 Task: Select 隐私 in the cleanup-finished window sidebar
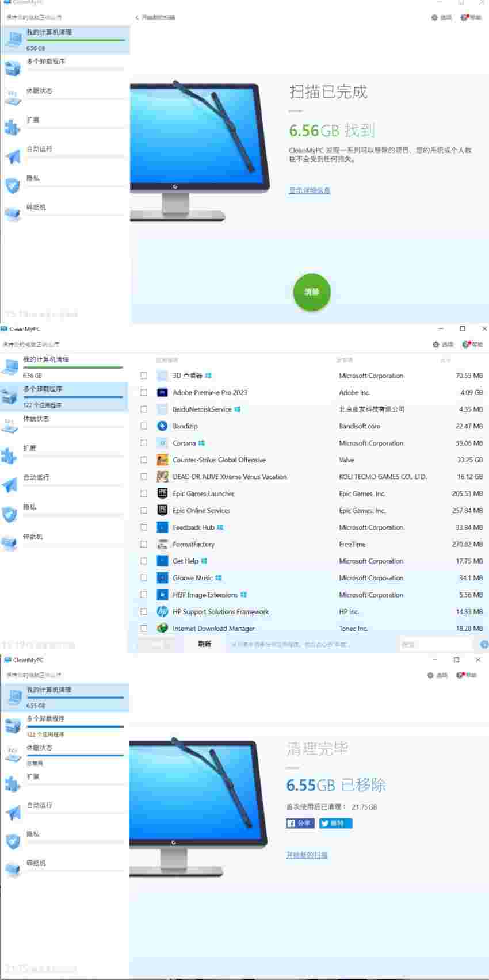pos(64,841)
